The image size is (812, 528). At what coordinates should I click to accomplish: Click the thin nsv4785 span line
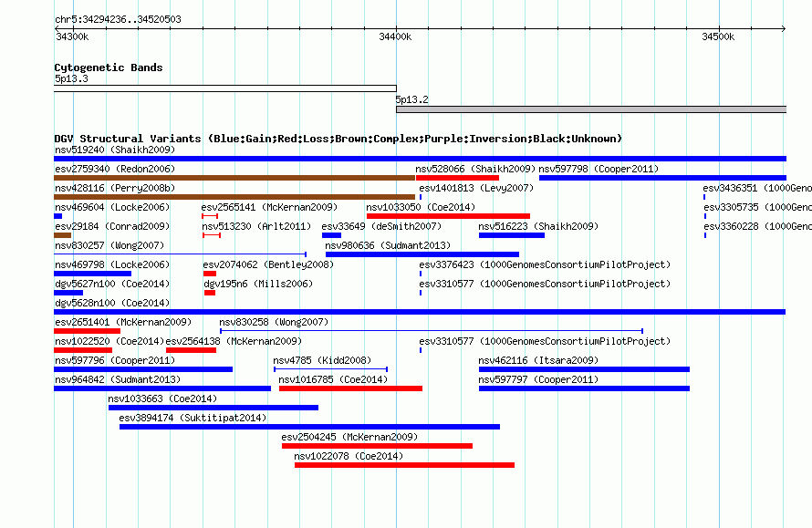(331, 369)
